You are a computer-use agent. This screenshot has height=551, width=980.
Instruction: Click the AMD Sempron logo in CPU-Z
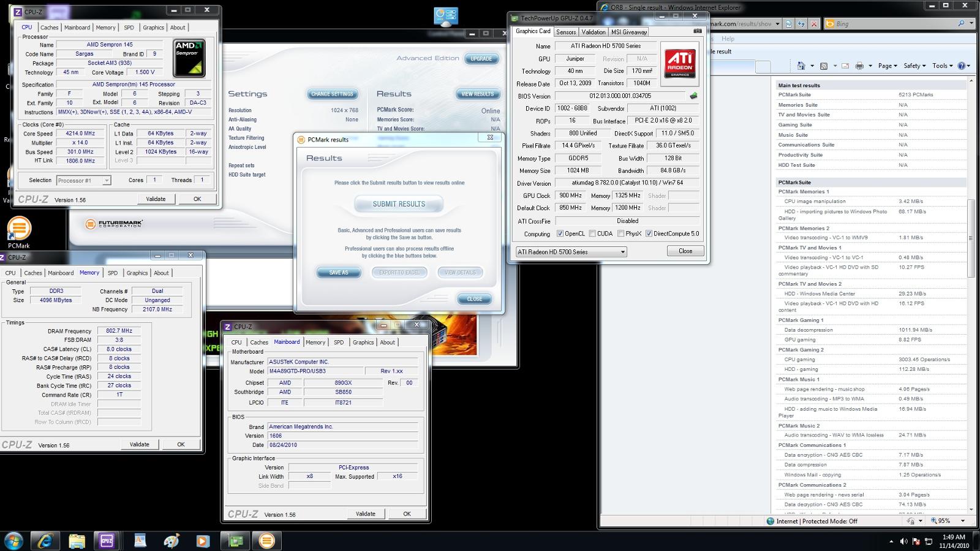click(189, 58)
